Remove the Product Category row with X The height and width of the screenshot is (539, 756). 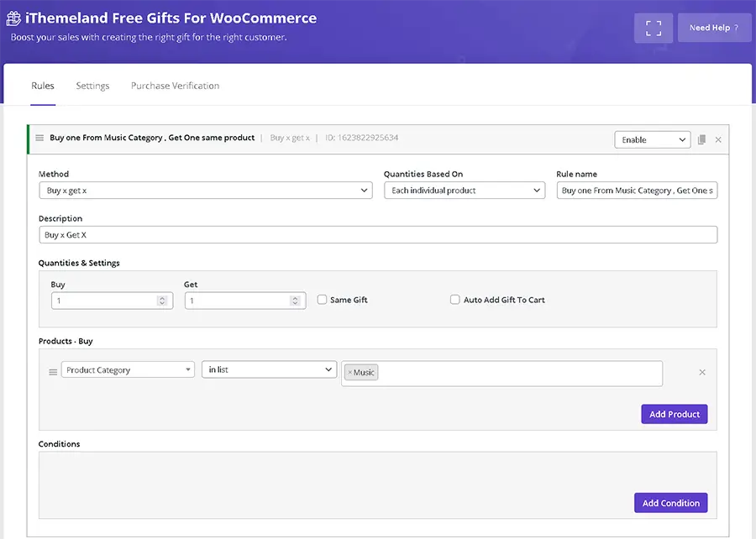pos(702,372)
